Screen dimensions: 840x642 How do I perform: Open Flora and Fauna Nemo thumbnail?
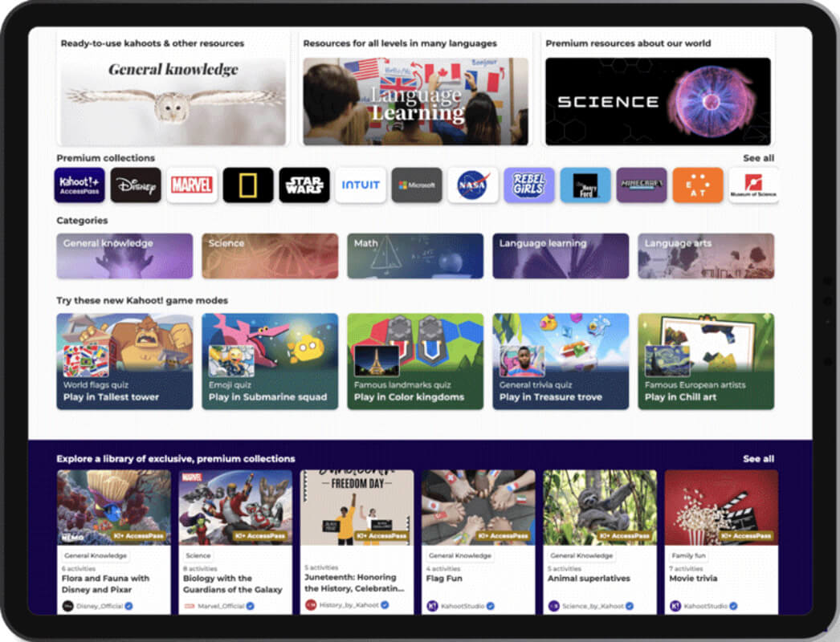click(114, 508)
